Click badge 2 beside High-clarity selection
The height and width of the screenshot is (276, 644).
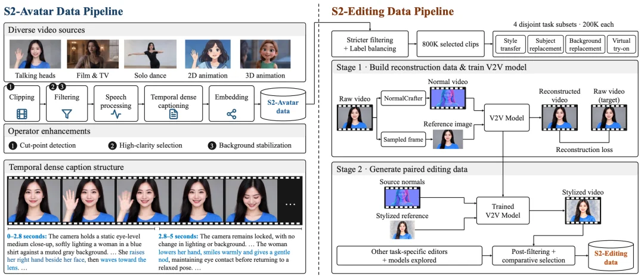[112, 145]
